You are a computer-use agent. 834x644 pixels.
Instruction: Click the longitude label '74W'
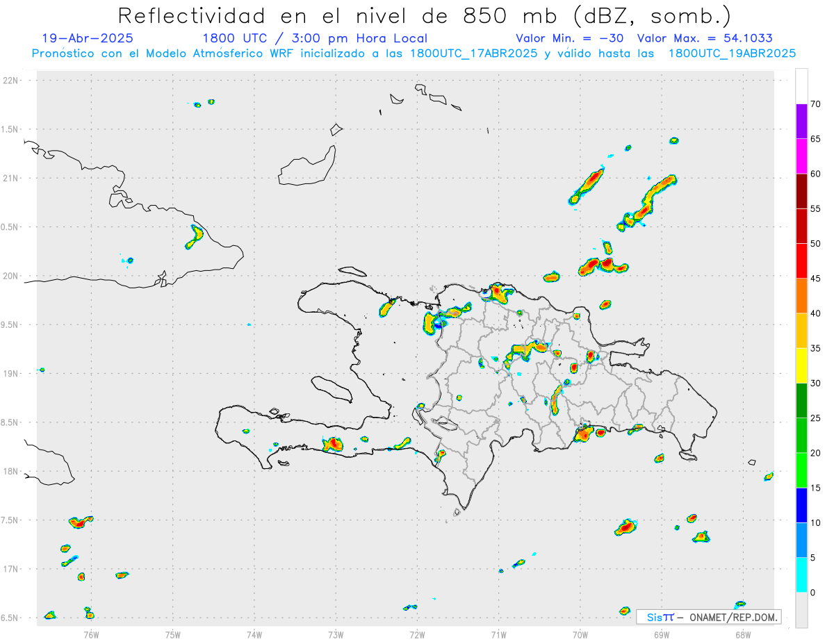pyautogui.click(x=254, y=634)
